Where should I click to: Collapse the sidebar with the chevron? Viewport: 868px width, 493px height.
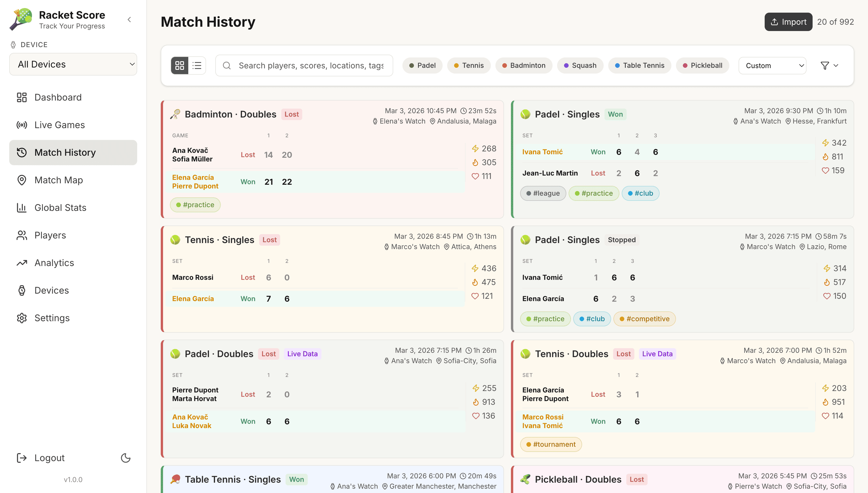129,19
